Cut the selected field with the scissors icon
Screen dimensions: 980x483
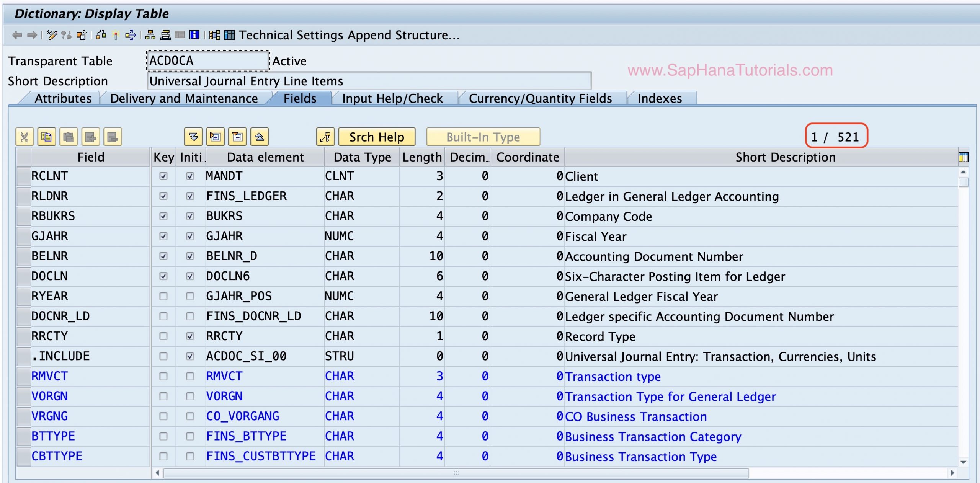click(x=24, y=137)
